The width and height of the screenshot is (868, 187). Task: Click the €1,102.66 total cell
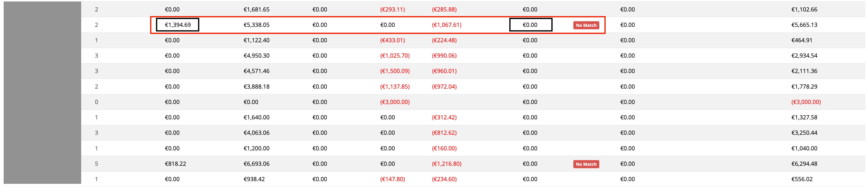click(804, 10)
